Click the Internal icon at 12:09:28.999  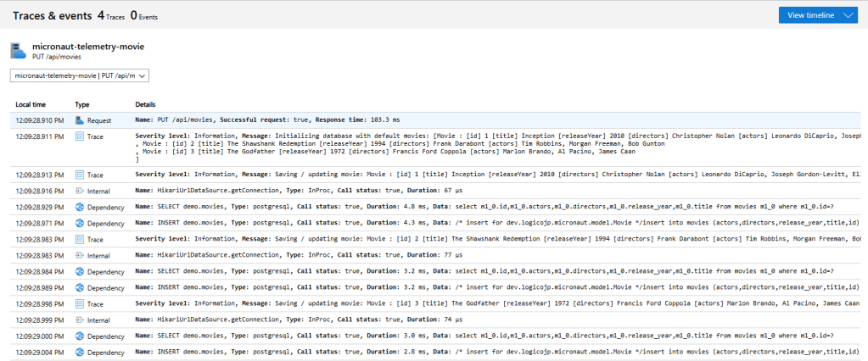click(80, 319)
